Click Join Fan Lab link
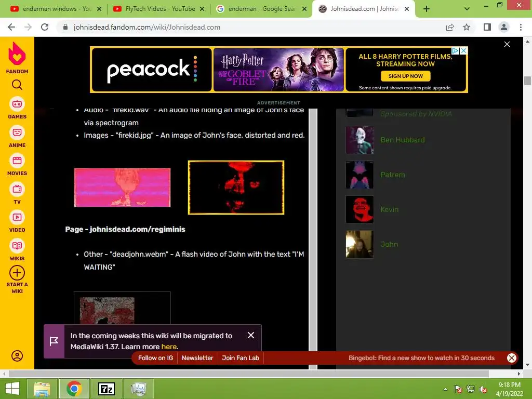Image resolution: width=532 pixels, height=399 pixels. [241, 358]
